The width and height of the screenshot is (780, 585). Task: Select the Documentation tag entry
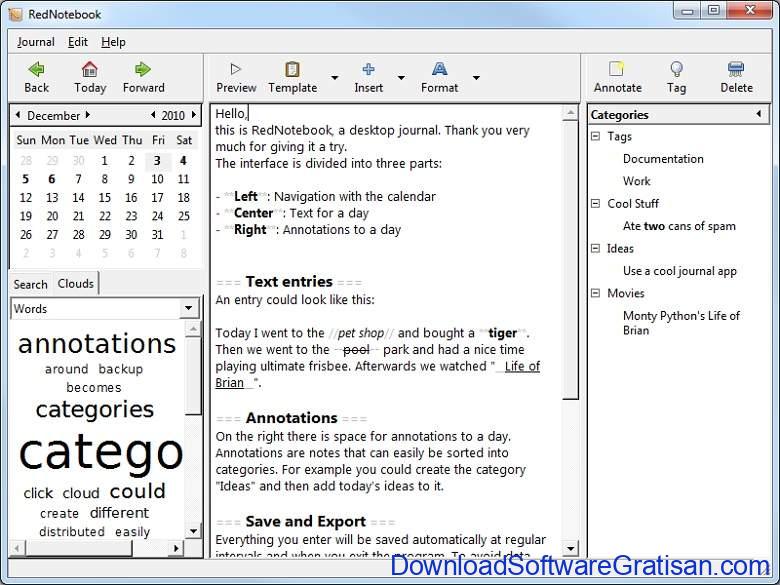click(x=663, y=159)
